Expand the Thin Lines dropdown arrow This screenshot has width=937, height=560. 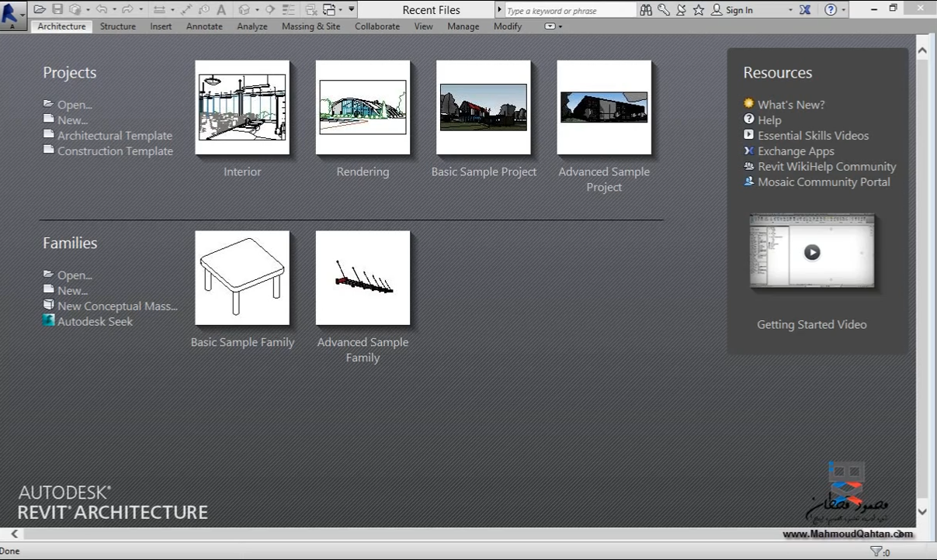(x=172, y=9)
